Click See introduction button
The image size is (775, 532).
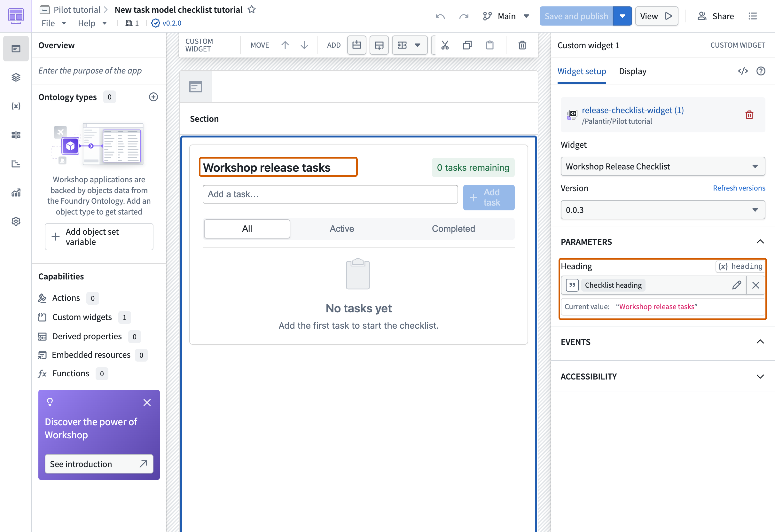(x=99, y=464)
